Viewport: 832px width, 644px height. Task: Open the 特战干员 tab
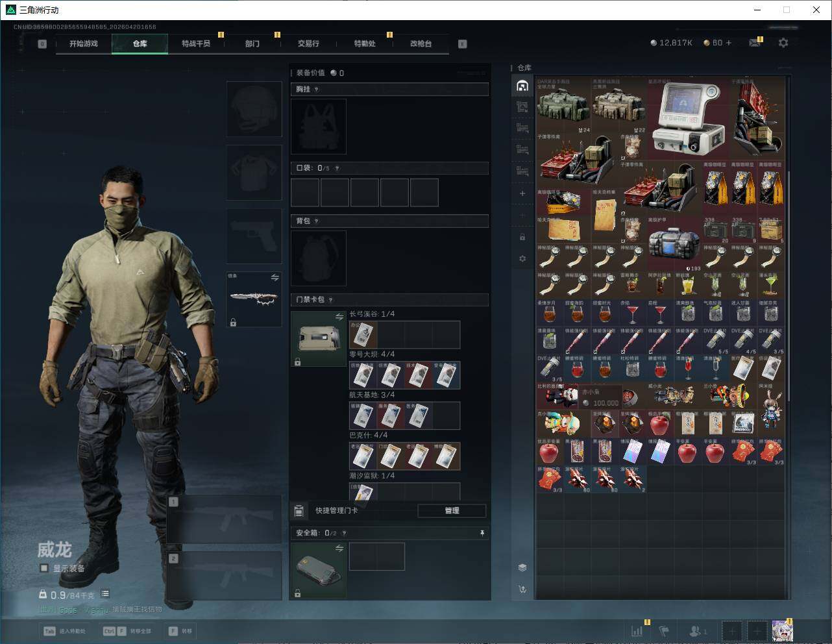coord(195,43)
